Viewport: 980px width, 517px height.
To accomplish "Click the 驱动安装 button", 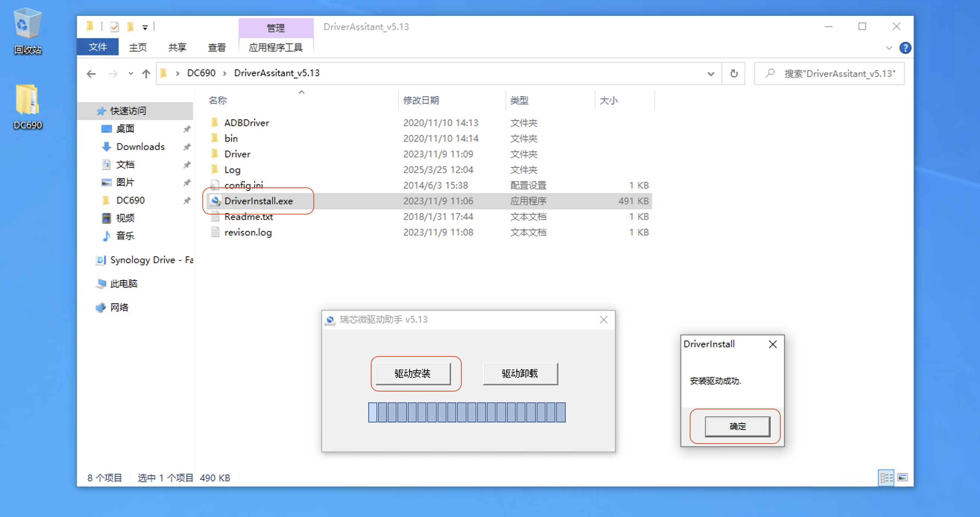I will (413, 373).
